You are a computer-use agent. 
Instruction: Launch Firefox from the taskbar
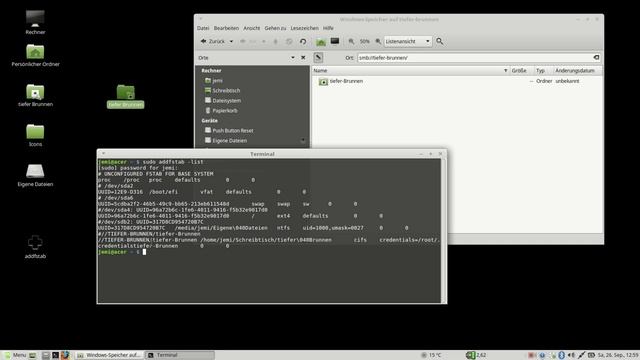[65, 355]
